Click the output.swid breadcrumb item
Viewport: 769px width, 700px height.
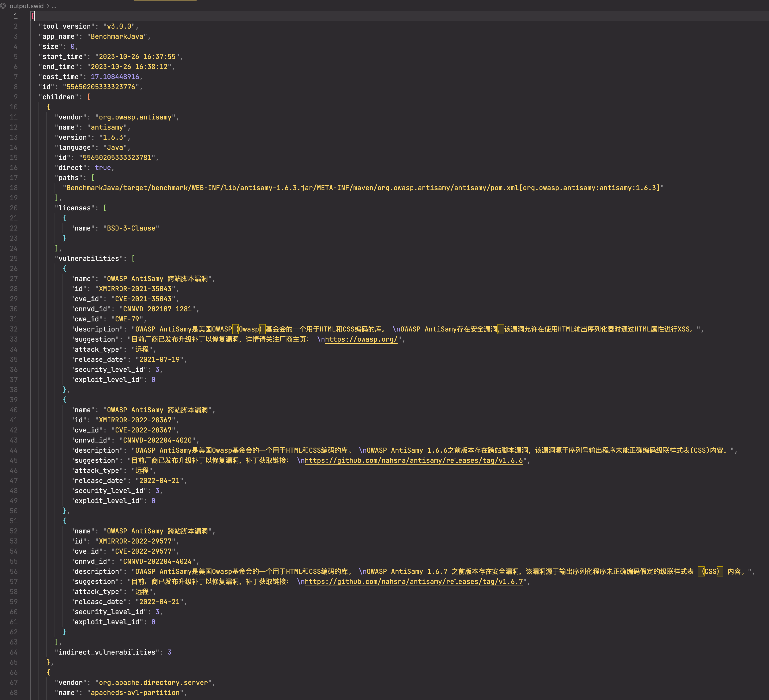tap(26, 6)
